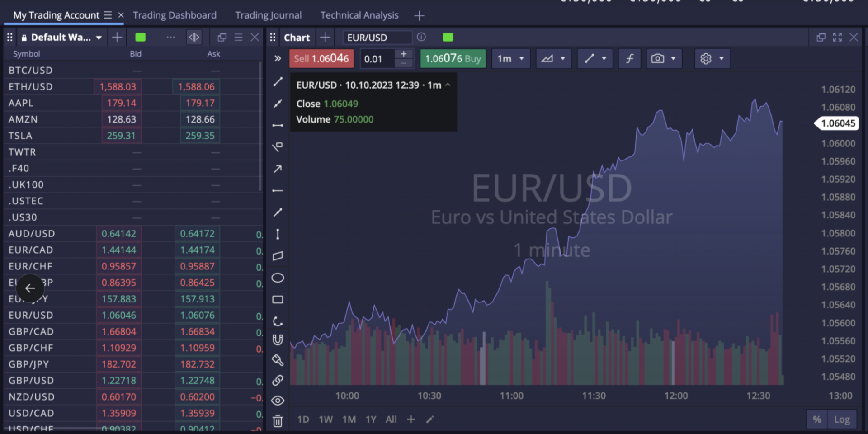
Task: Toggle drawing visibility with the eye icon
Action: [278, 401]
